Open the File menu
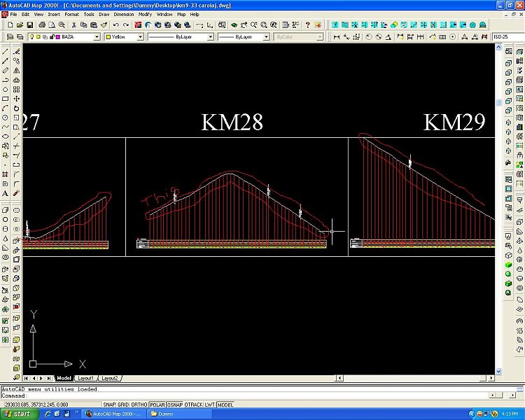Image resolution: width=525 pixels, height=420 pixels. tap(13, 15)
